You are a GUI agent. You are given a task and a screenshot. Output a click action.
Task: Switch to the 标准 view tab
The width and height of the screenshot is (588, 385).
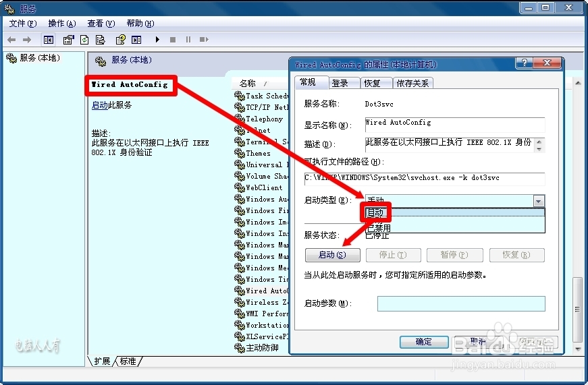tap(128, 361)
